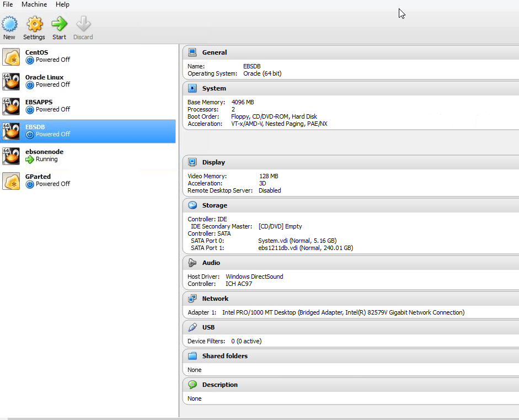Screen dimensions: 519x420
Task: Click the System section chip icon
Action: 192,88
